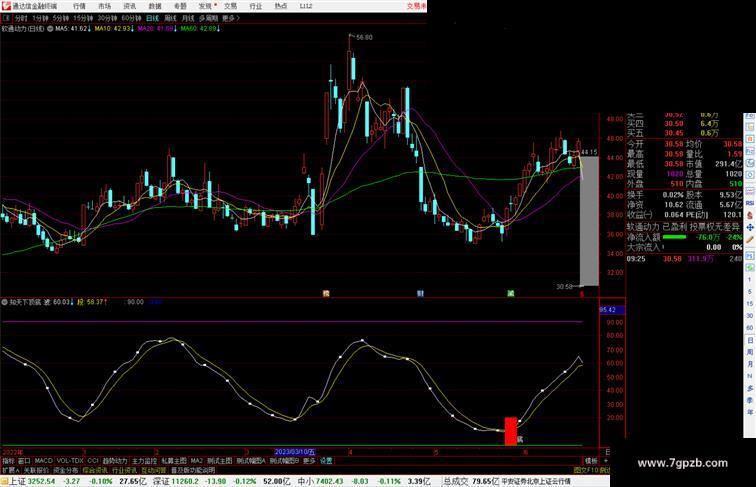Switch to 60分钟 chart period
The height and width of the screenshot is (487, 756).
(131, 18)
